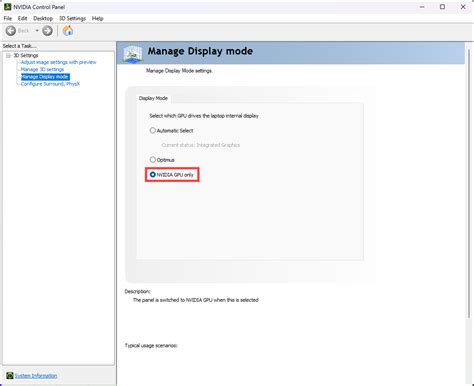Open the Desktop menu

point(43,18)
